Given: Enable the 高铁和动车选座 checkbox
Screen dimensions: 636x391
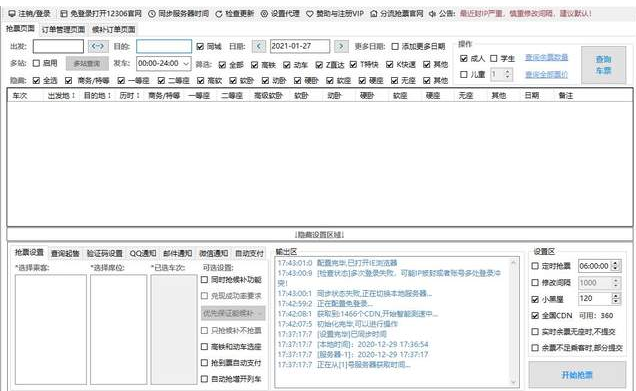Looking at the screenshot, I should point(204,346).
